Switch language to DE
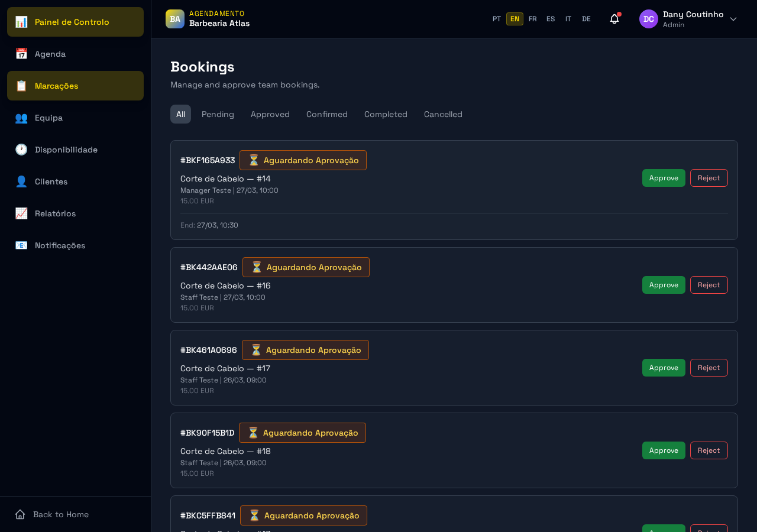The image size is (757, 532). click(x=586, y=19)
